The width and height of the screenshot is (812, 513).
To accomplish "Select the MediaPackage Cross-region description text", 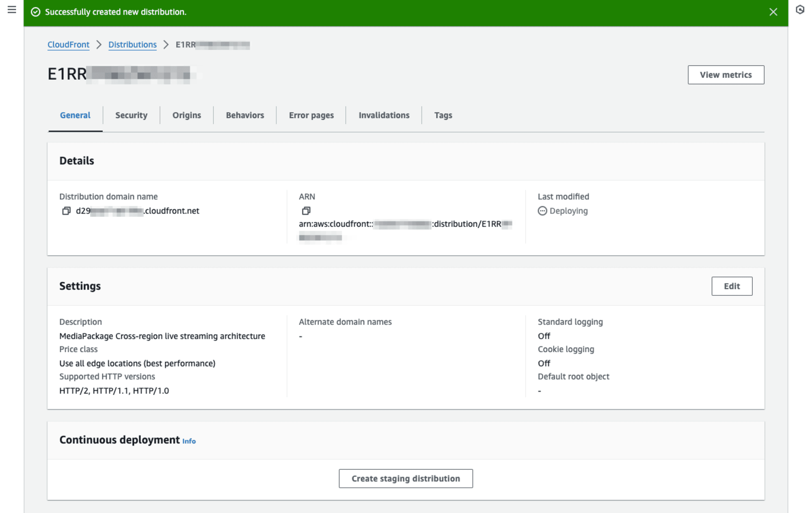I will (162, 336).
